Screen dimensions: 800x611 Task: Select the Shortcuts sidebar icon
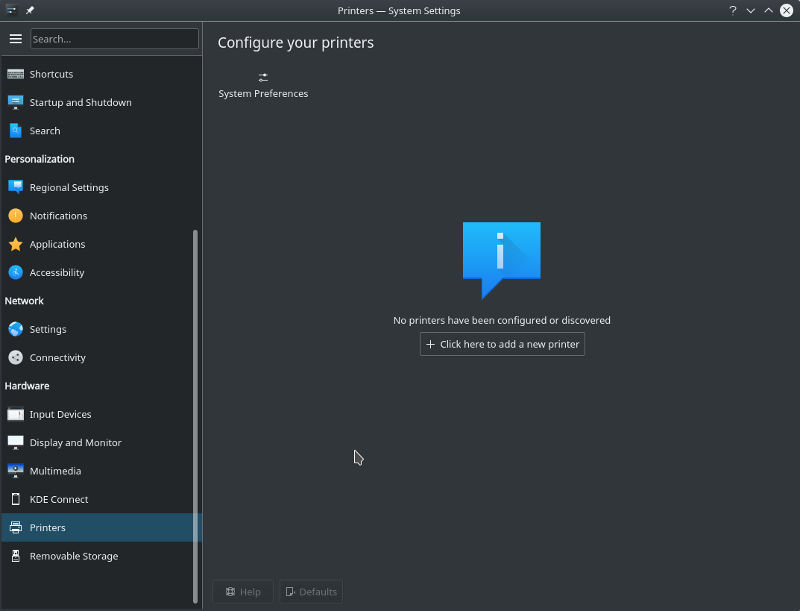pos(15,73)
